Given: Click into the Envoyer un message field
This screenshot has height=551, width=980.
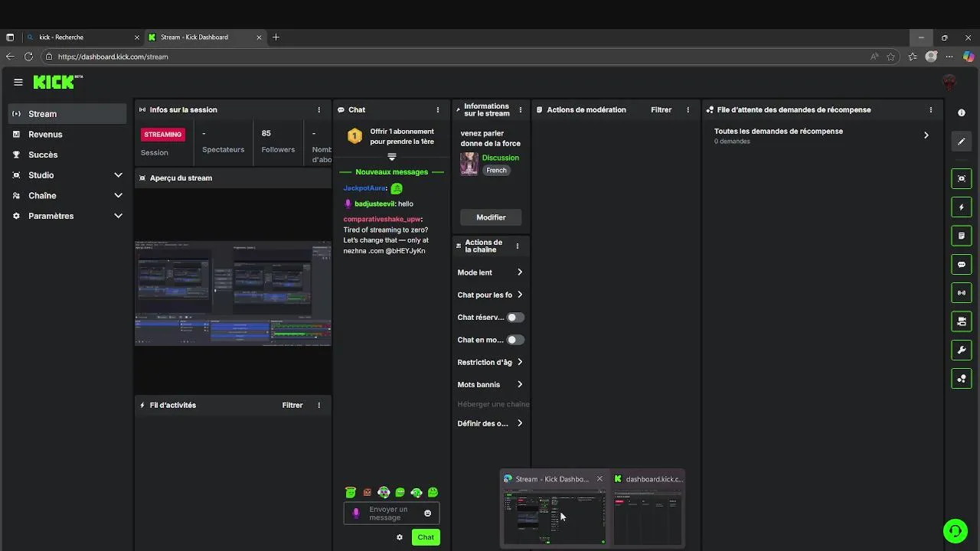Looking at the screenshot, I should pyautogui.click(x=392, y=514).
